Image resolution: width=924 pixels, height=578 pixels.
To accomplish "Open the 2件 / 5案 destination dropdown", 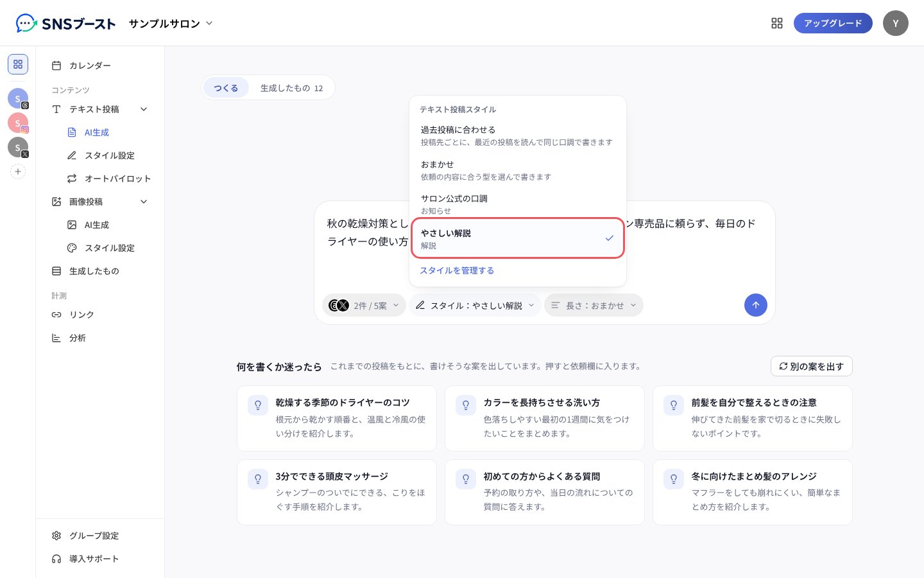I will (364, 305).
